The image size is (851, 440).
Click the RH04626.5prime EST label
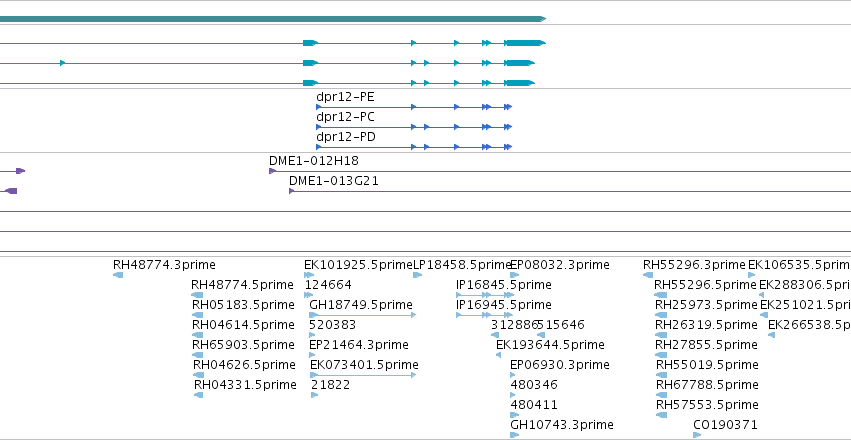(x=244, y=365)
